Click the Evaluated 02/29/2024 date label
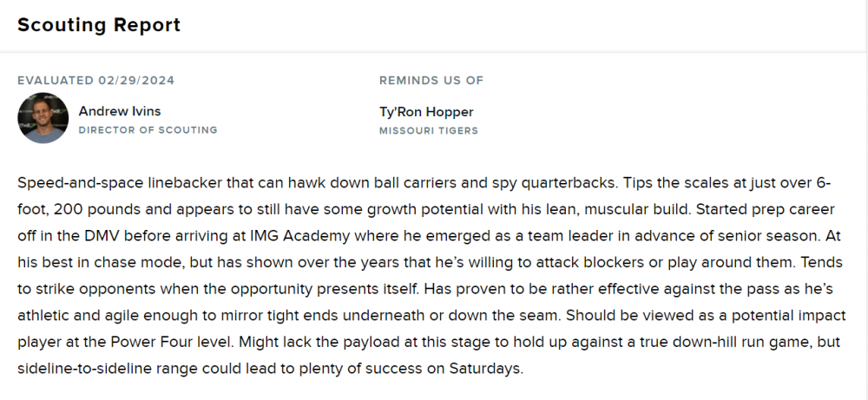Viewport: 868px width, 400px height. tap(95, 81)
